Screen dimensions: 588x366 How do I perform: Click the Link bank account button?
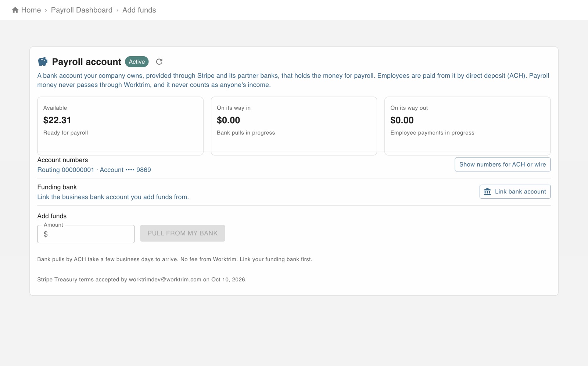515,192
